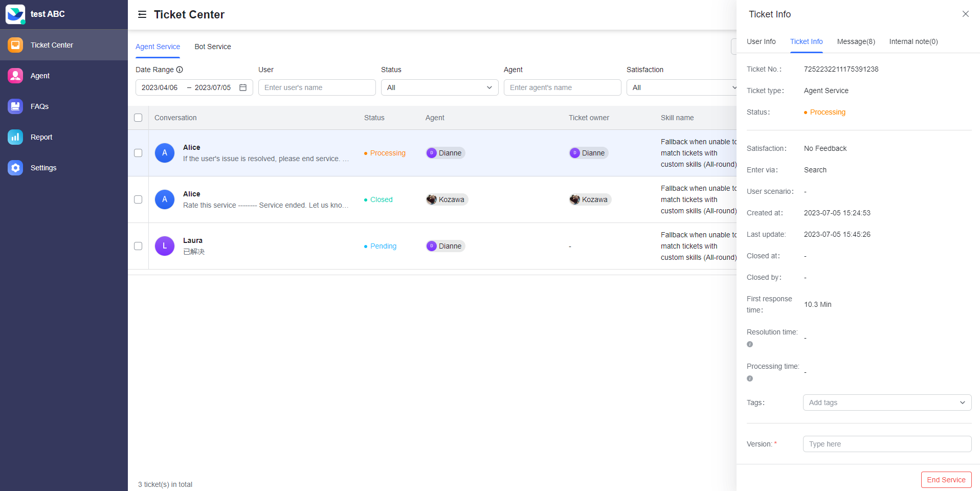Screen dimensions: 980x491
Task: Click the info icon below Resolution time
Action: tap(750, 344)
